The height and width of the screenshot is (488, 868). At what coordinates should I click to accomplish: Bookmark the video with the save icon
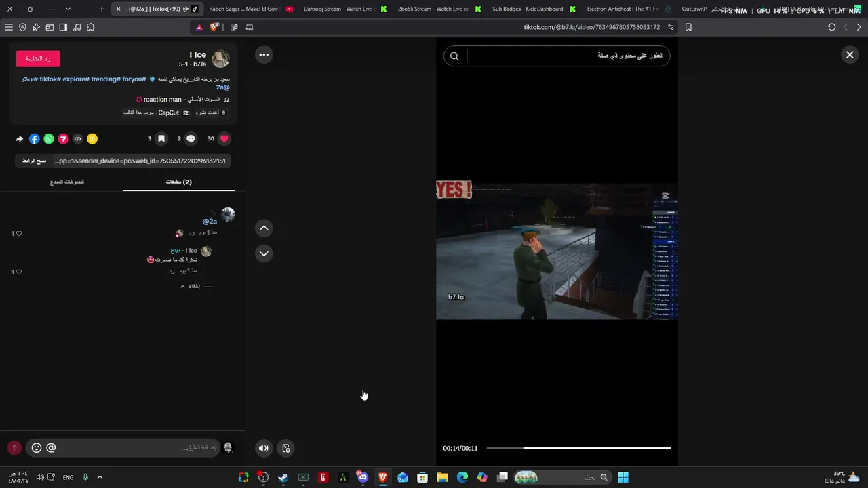coord(161,138)
